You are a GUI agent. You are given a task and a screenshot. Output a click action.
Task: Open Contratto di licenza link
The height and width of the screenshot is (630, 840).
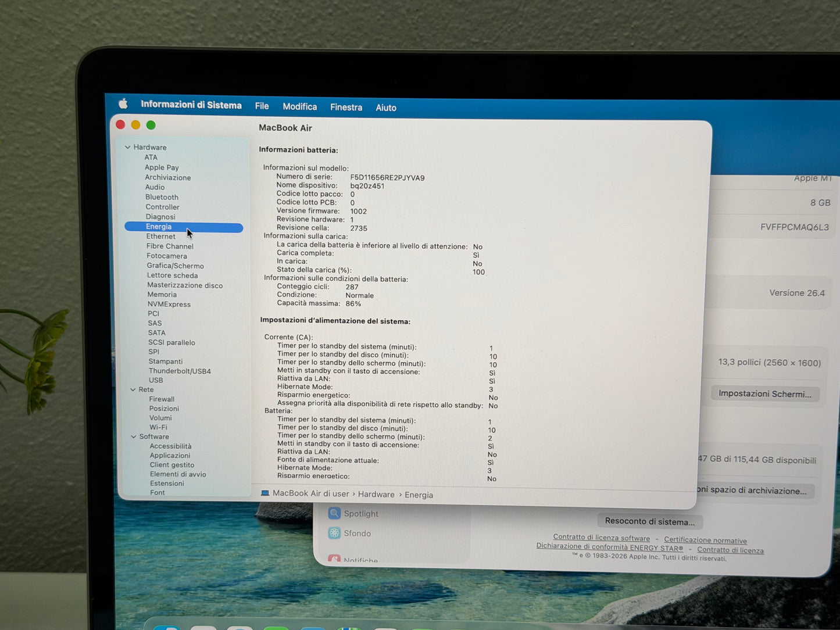(x=730, y=550)
